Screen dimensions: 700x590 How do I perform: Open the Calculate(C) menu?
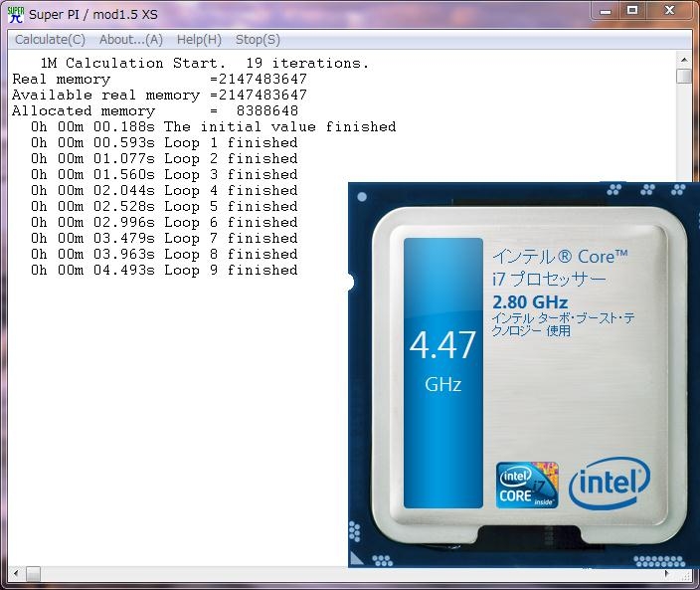pos(50,40)
